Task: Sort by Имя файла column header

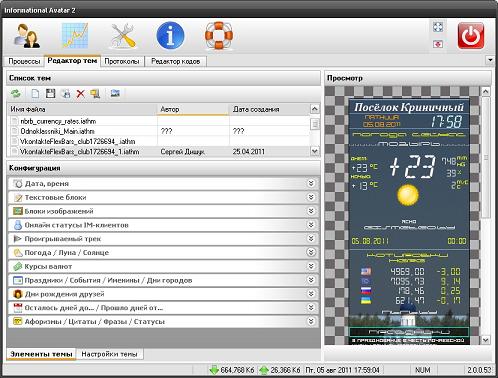Action: click(x=82, y=109)
